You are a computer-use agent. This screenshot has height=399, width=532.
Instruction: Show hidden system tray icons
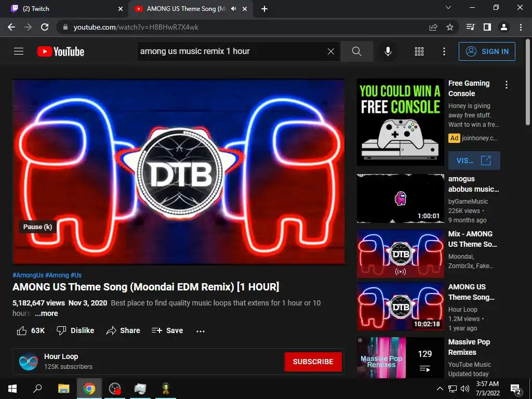click(x=440, y=389)
